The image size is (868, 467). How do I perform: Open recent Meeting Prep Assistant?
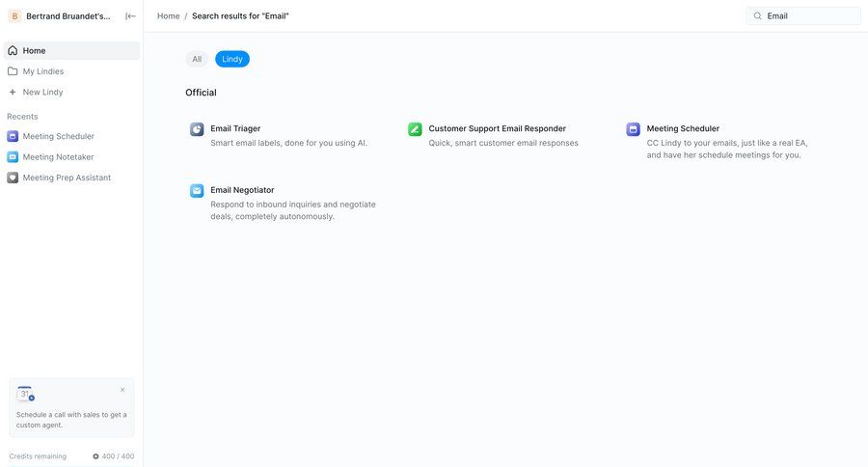tap(71, 178)
